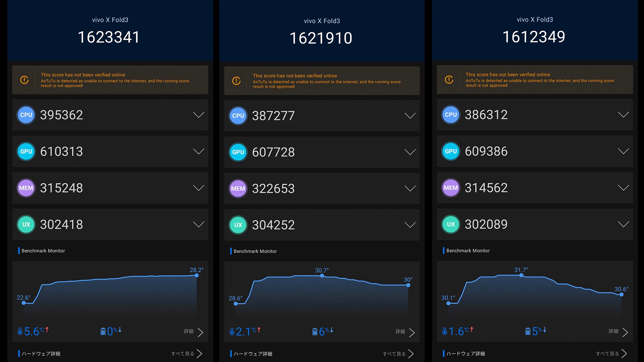Expand UX score 302089 row

tap(623, 224)
